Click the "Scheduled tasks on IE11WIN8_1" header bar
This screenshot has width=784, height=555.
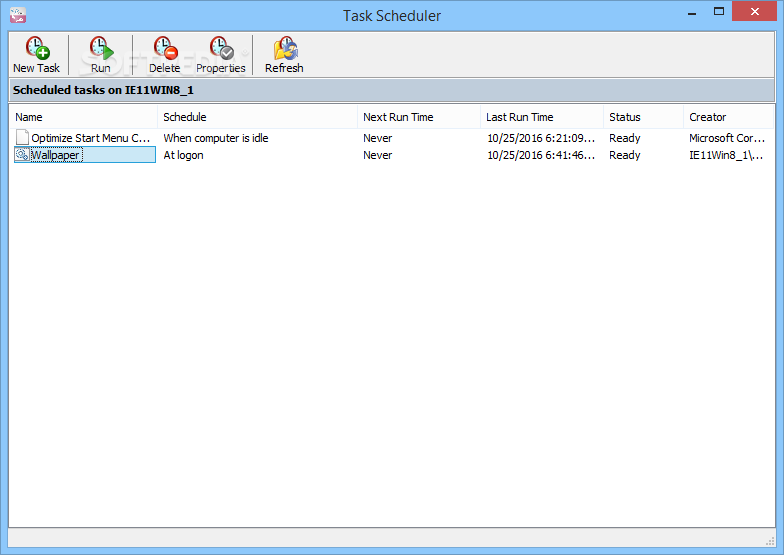(392, 90)
